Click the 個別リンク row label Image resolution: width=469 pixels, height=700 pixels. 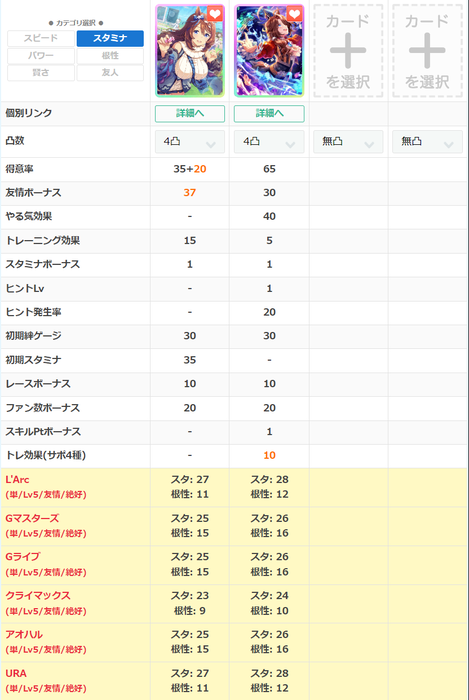coord(29,113)
